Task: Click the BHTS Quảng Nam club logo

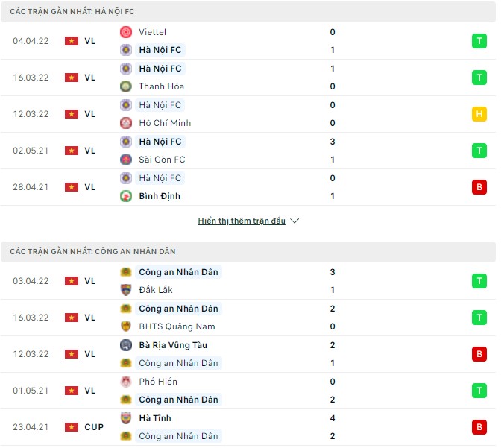Action: pos(126,326)
